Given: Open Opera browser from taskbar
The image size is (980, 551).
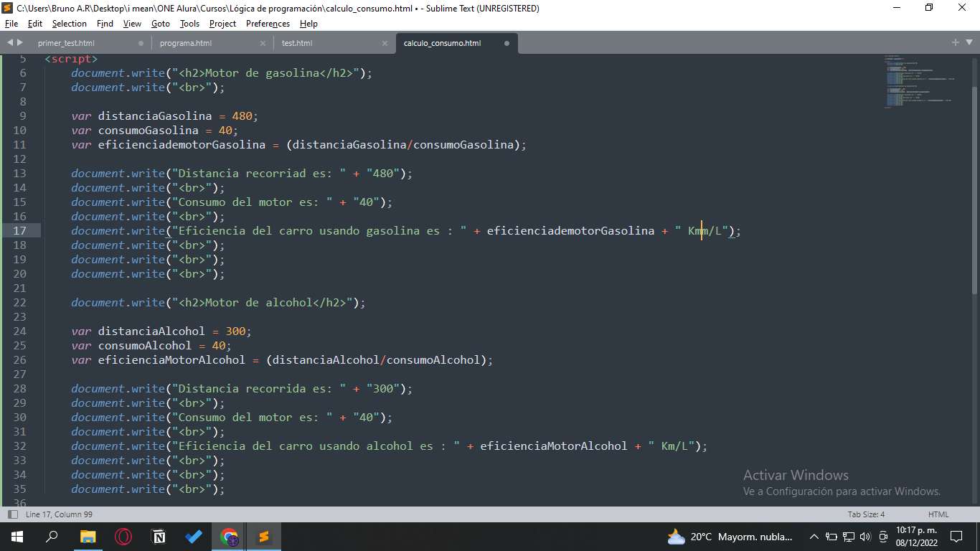Looking at the screenshot, I should pos(123,536).
